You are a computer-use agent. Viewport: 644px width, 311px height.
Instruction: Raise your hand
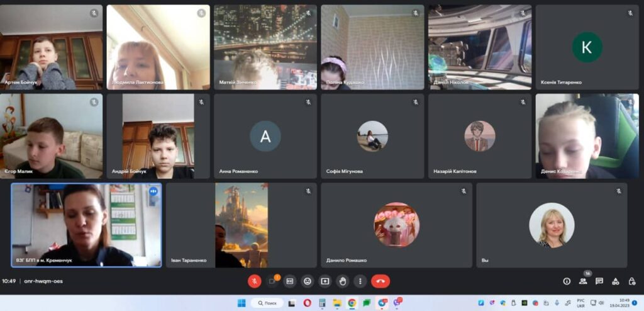343,281
